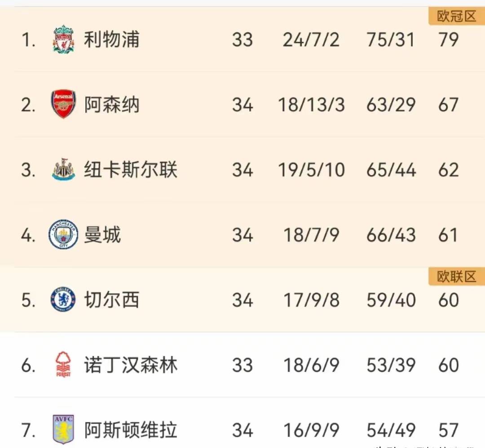Click the Nottingham Forest club crest
Screen dimensions: 485x448
[x=63, y=365]
